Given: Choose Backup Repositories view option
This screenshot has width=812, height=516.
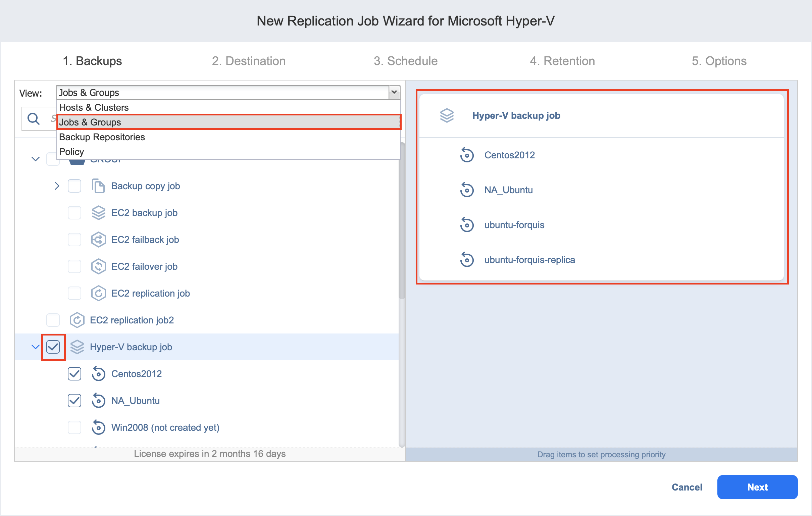Looking at the screenshot, I should [102, 137].
